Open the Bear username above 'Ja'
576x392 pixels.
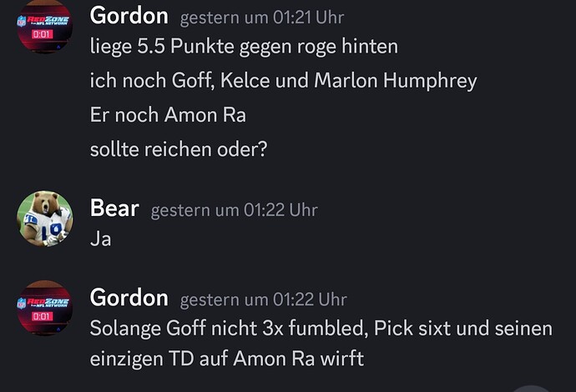point(114,209)
